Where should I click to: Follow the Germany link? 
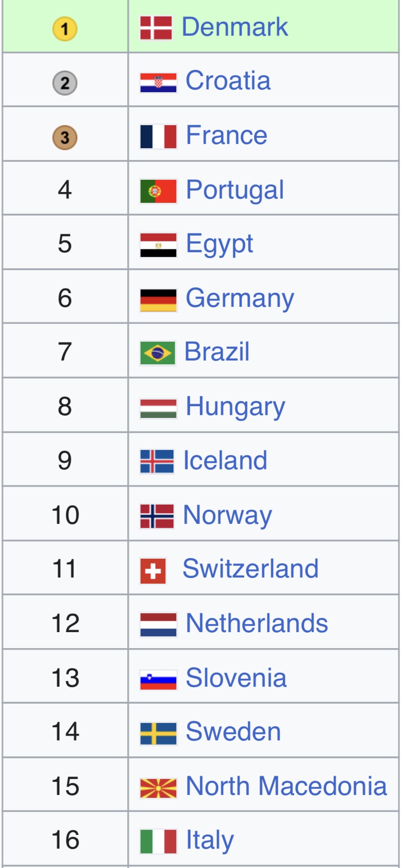(x=240, y=299)
